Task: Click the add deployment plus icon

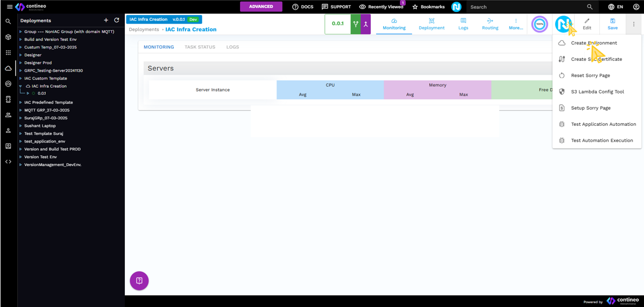Action: pos(106,20)
